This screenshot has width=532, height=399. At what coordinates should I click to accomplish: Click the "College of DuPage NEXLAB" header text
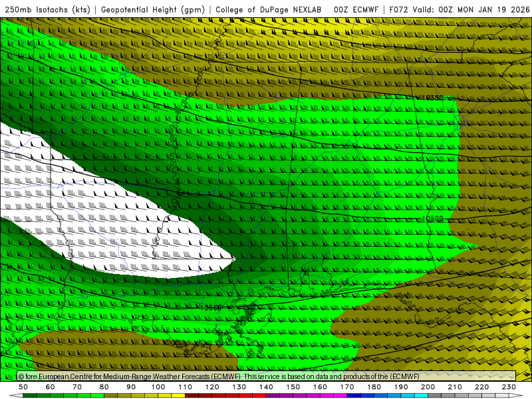(268, 9)
